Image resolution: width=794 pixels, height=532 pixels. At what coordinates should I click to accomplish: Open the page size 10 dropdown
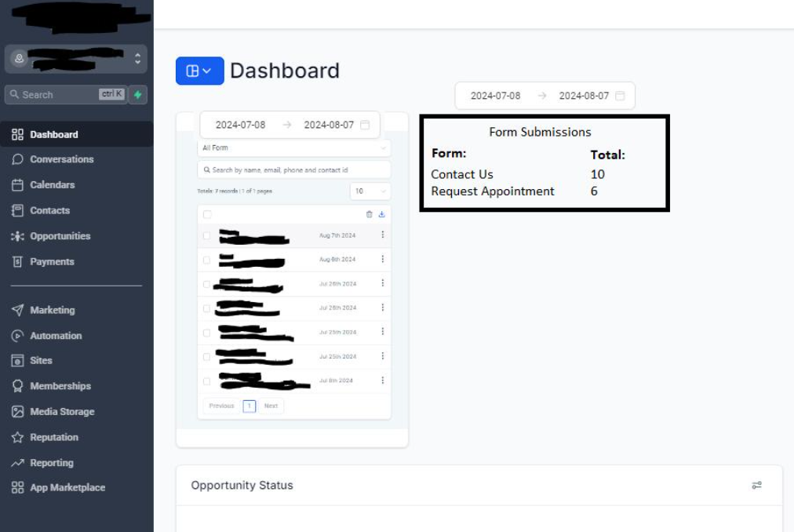pos(370,191)
